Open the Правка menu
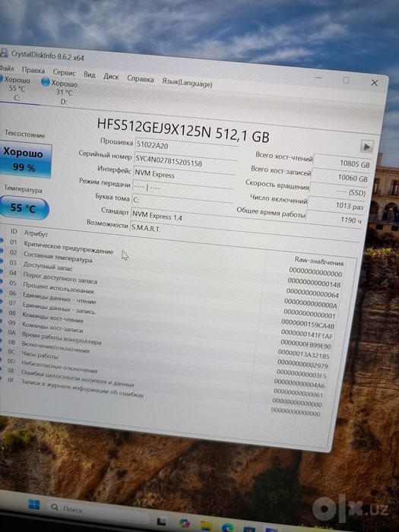 (33, 70)
